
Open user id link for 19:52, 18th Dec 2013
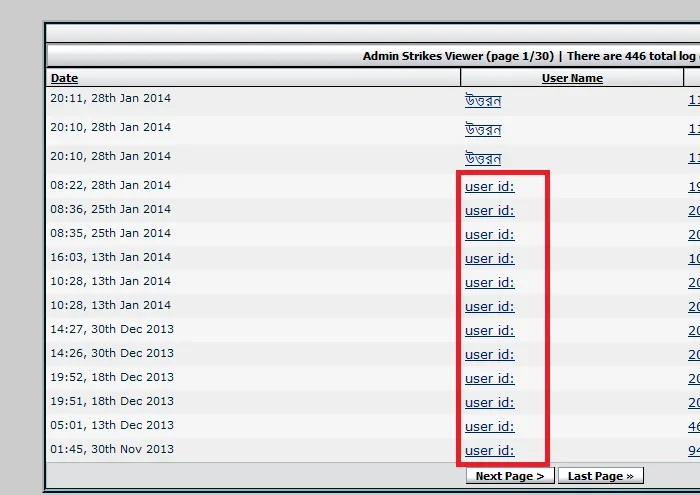click(x=490, y=379)
